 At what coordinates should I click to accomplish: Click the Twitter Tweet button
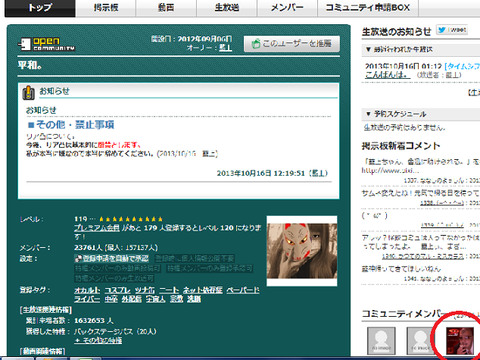pyautogui.click(x=452, y=30)
